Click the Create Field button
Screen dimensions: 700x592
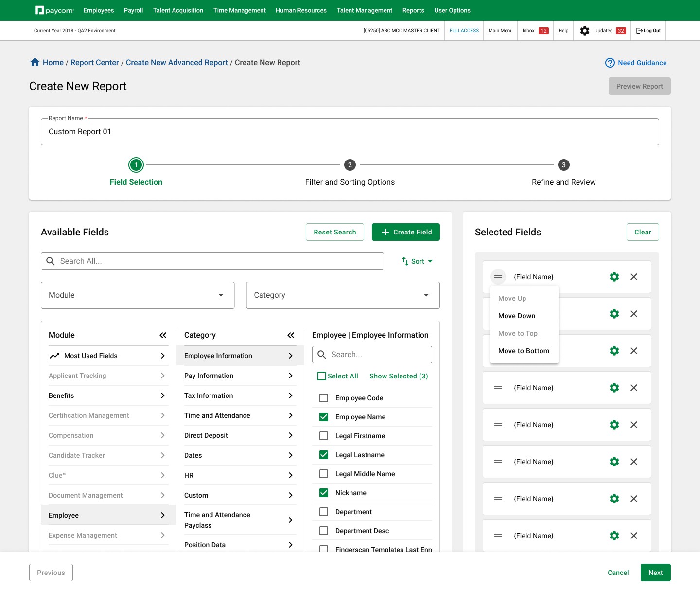coord(406,232)
